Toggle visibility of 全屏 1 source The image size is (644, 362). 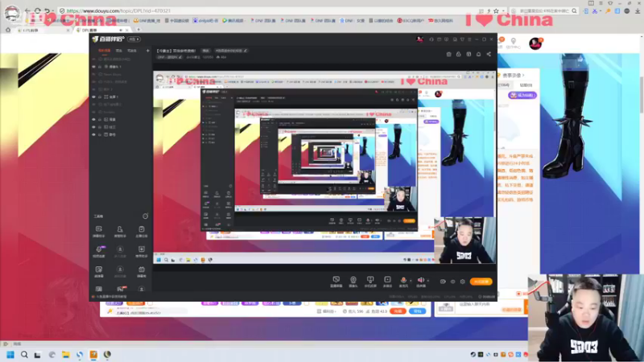pyautogui.click(x=93, y=97)
